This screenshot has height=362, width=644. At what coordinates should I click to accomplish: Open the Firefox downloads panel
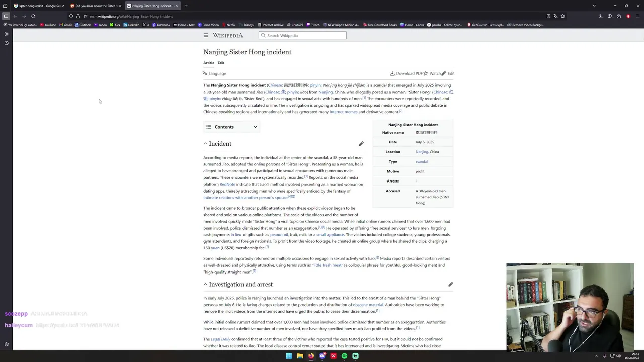600,16
